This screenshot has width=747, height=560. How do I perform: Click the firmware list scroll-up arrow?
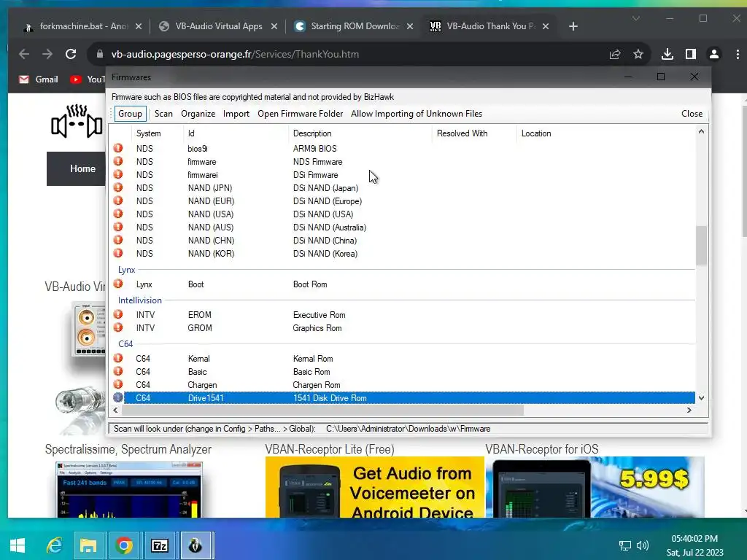(701, 131)
